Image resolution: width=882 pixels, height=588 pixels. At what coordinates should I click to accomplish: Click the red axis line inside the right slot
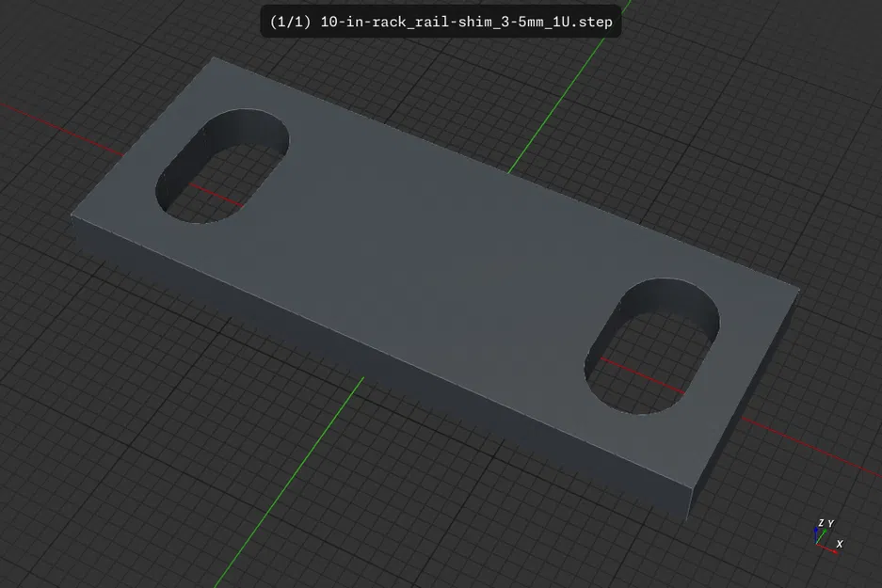pyautogui.click(x=642, y=375)
